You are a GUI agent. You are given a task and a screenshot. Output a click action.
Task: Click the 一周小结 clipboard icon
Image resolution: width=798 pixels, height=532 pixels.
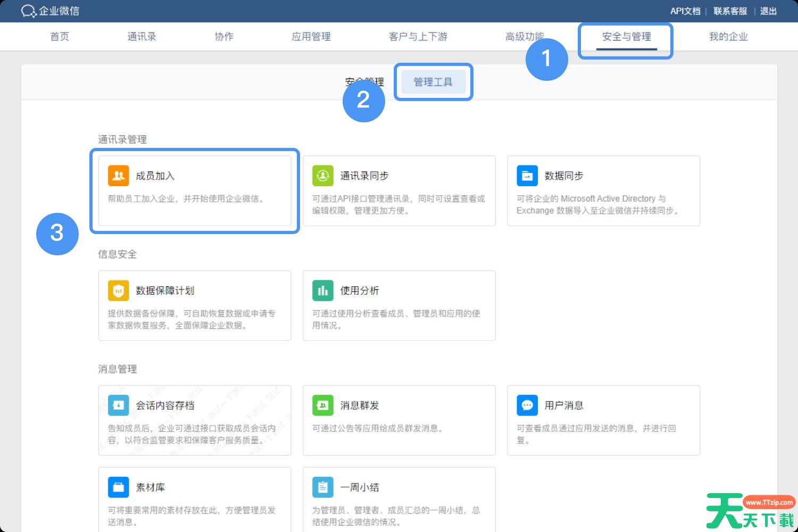pyautogui.click(x=322, y=487)
